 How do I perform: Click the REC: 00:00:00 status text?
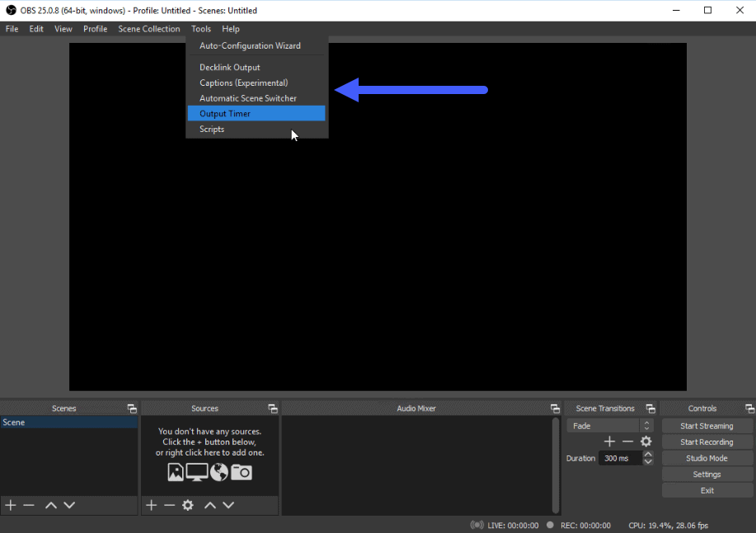(585, 526)
